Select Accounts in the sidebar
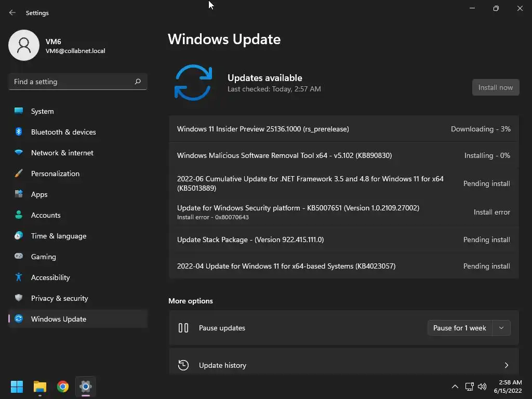The height and width of the screenshot is (399, 532). (x=78, y=215)
